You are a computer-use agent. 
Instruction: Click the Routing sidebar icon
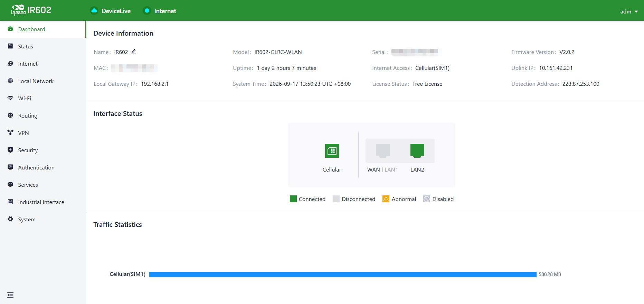(x=10, y=116)
